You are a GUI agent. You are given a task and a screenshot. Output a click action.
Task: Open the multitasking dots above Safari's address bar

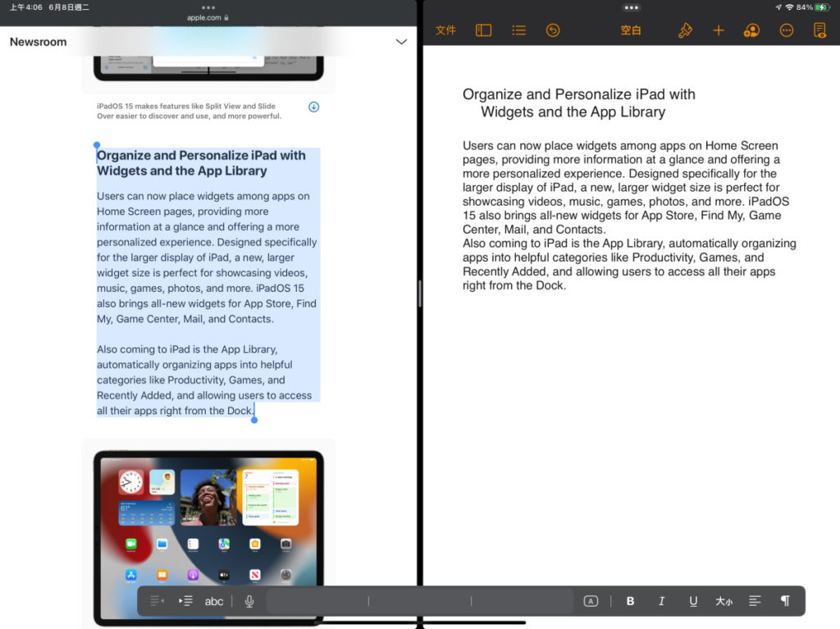[x=208, y=7]
